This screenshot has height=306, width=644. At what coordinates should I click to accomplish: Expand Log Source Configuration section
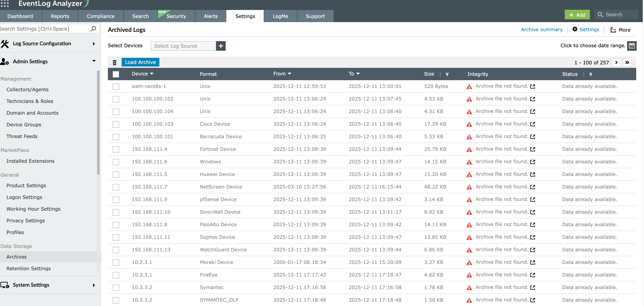94,44
